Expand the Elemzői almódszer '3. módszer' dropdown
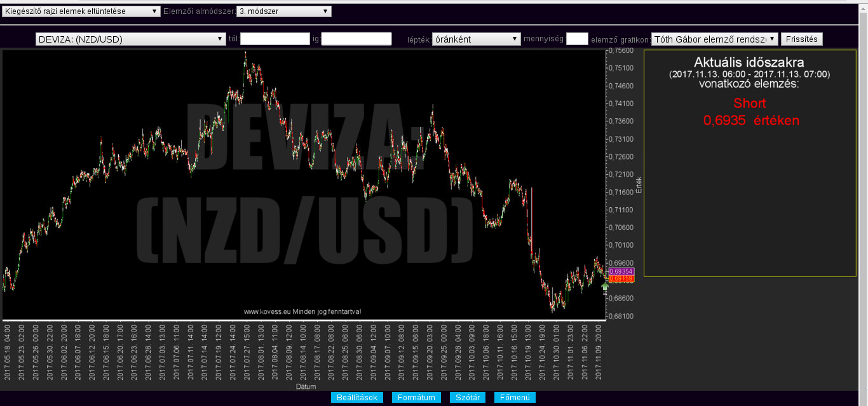The width and height of the screenshot is (868, 406). click(283, 11)
